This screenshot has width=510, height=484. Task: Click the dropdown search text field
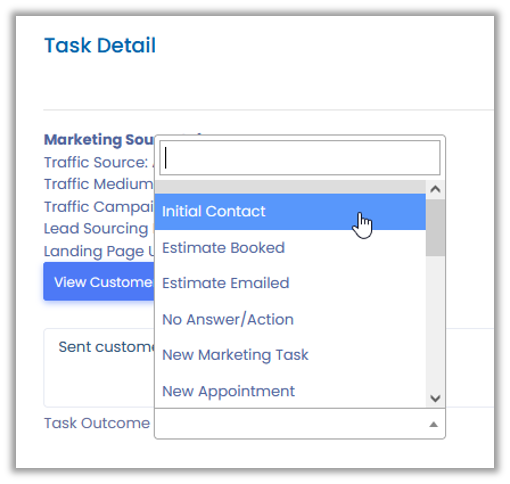click(x=300, y=158)
